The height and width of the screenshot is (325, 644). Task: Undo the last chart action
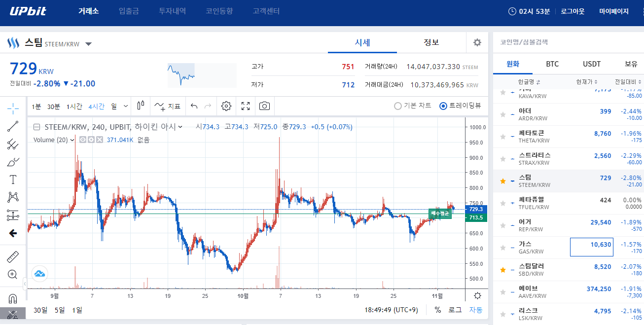point(194,106)
